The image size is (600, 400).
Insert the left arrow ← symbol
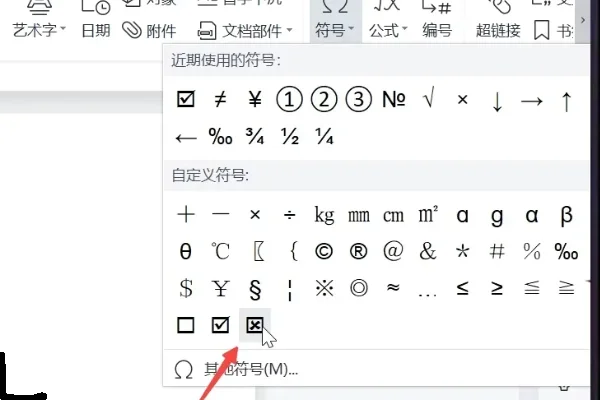pos(186,138)
